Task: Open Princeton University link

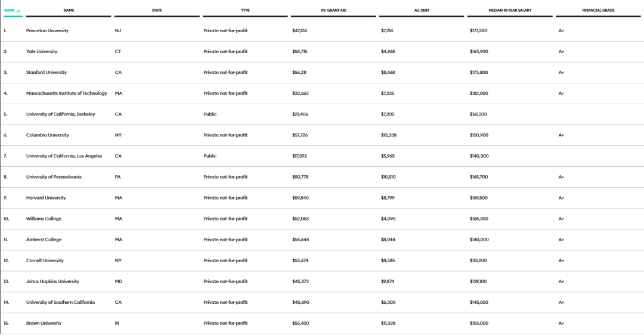Action: [47, 30]
